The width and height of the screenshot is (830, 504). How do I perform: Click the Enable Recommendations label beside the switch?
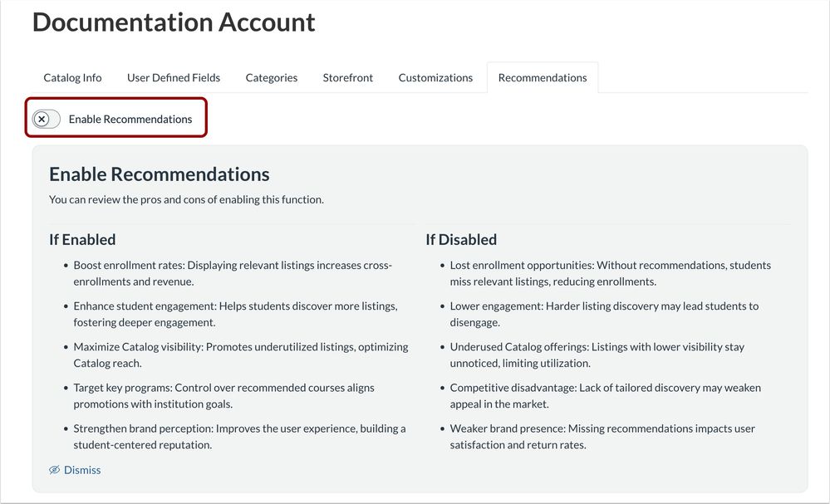point(130,120)
